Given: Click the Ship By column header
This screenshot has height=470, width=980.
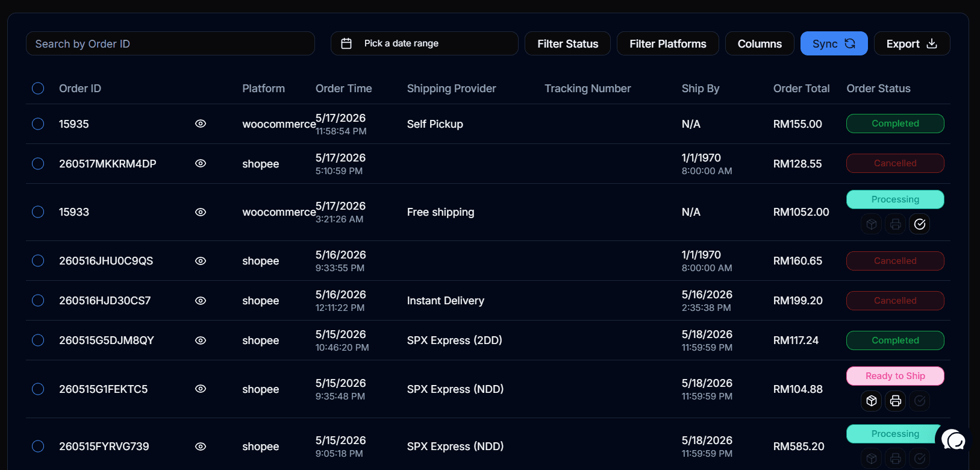Looking at the screenshot, I should pos(701,89).
